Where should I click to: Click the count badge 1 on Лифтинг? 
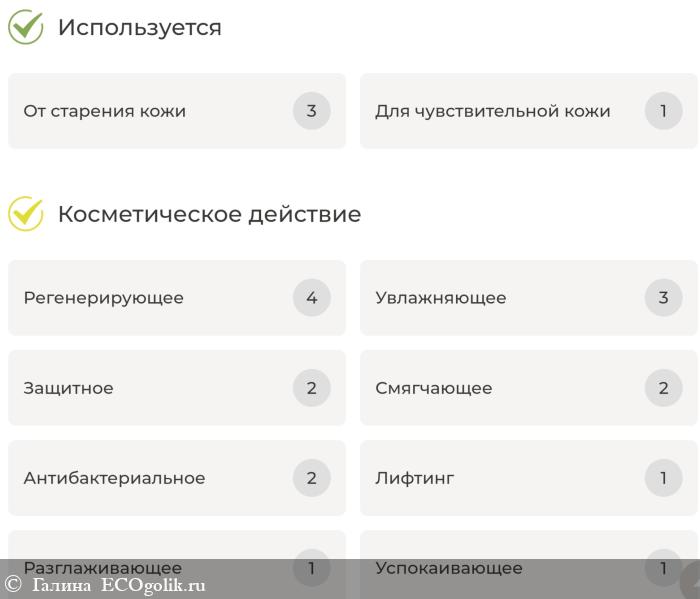[x=663, y=478]
